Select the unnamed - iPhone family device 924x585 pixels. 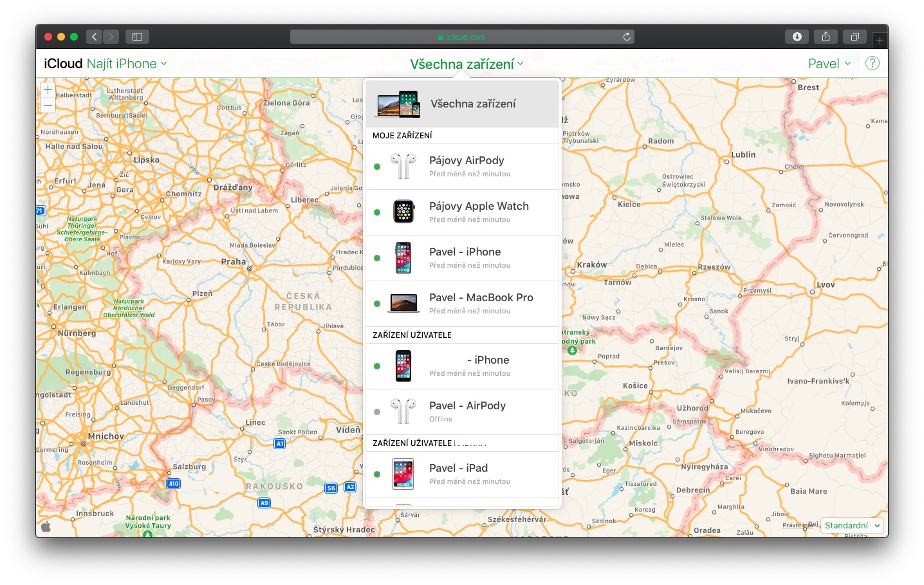tap(462, 366)
